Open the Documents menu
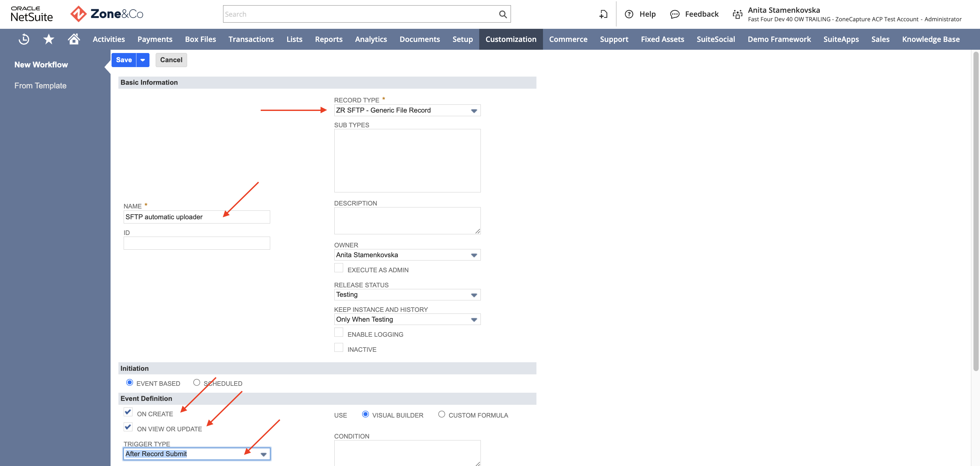Screen dimensions: 980x466 (x=420, y=39)
